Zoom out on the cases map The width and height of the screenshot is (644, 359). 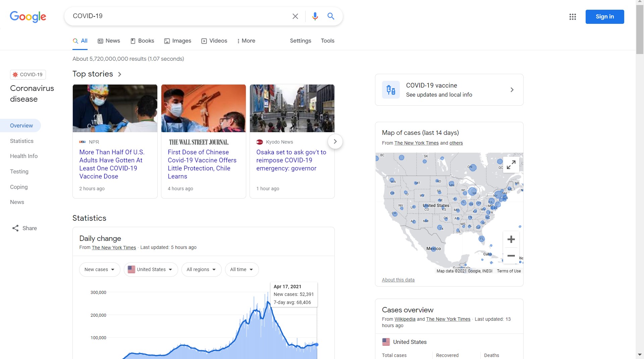511,256
